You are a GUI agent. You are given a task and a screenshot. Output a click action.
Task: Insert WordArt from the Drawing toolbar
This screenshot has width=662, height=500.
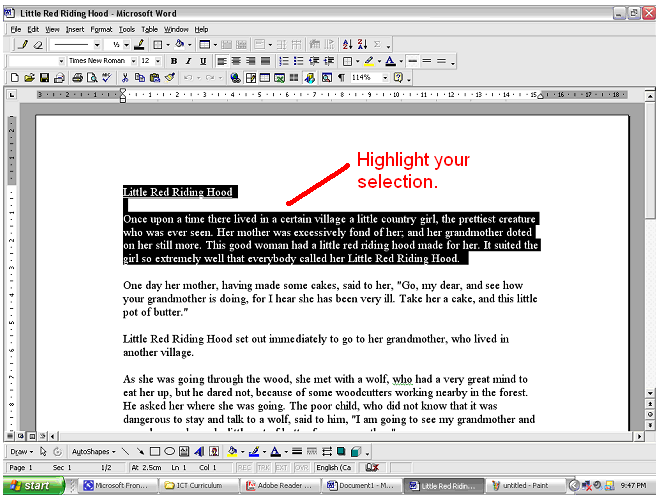[x=199, y=451]
